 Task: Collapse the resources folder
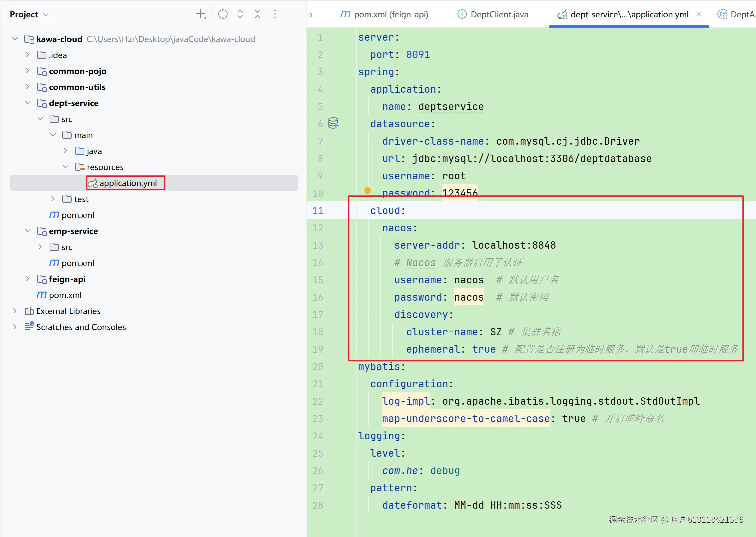coord(66,167)
